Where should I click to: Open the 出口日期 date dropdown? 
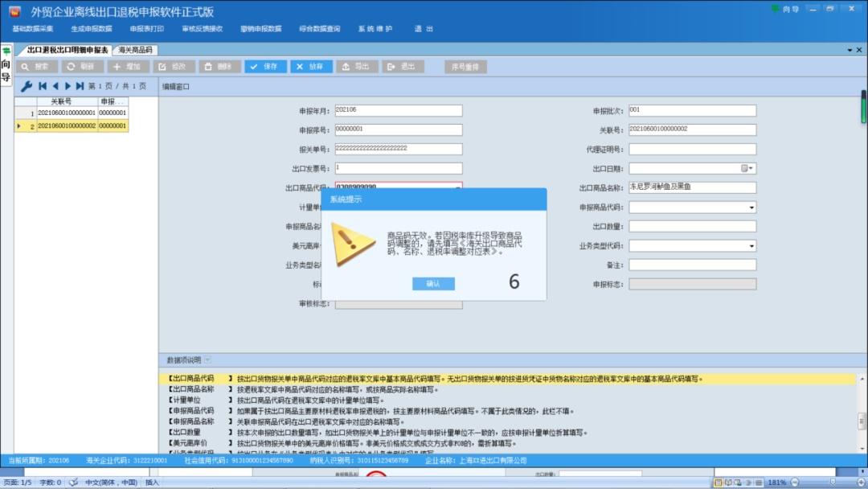(751, 169)
